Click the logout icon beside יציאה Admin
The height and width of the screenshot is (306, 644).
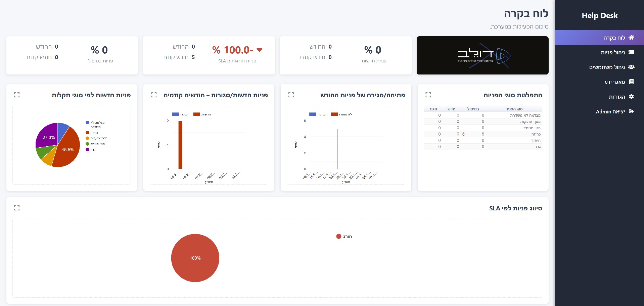click(x=631, y=111)
